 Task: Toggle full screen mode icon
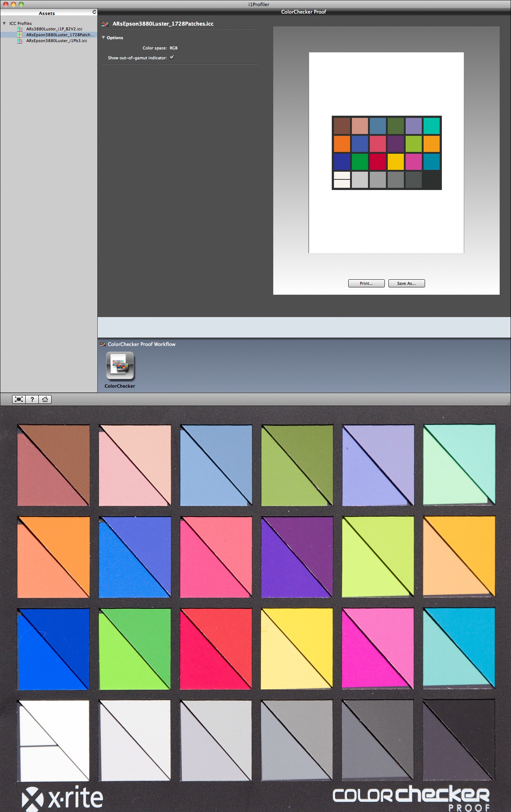(19, 399)
